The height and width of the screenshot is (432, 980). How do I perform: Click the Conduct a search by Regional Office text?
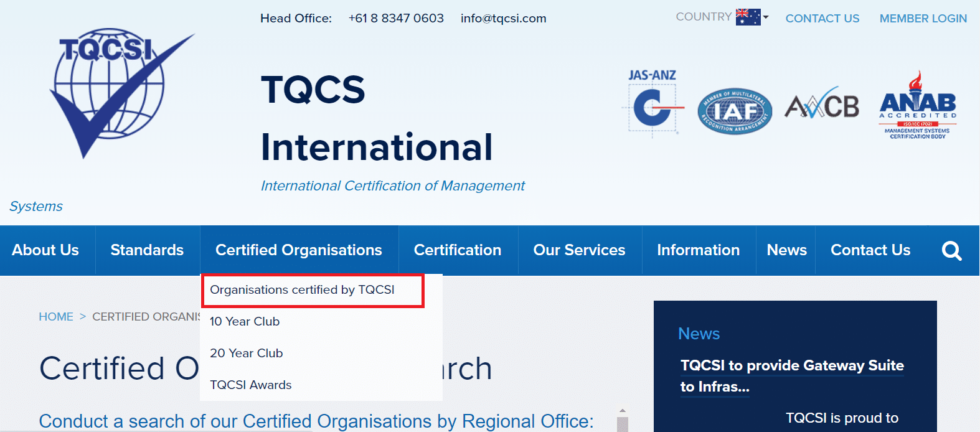[316, 421]
